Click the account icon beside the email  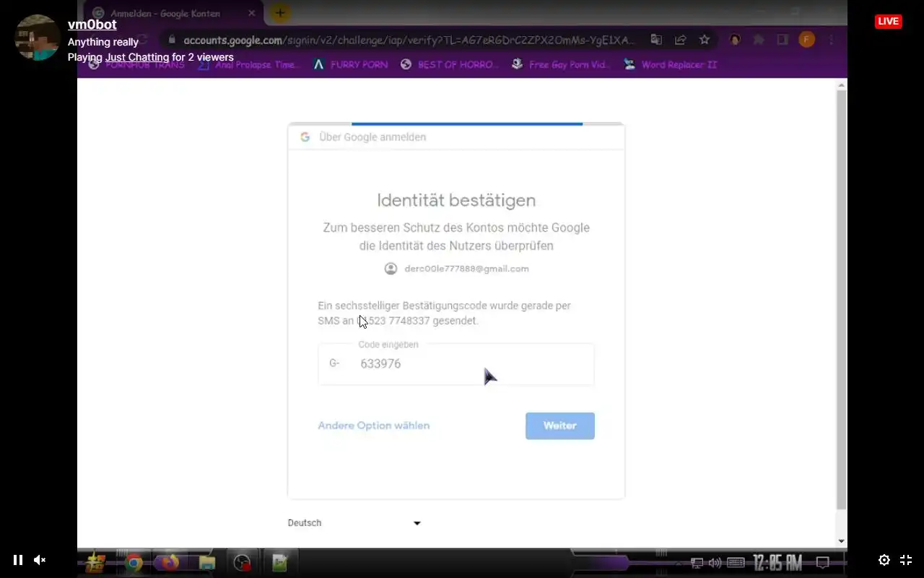[x=391, y=269]
